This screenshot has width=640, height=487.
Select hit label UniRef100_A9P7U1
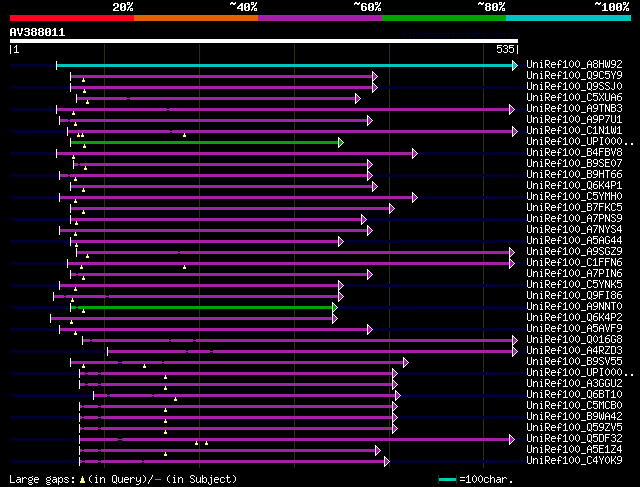574,119
